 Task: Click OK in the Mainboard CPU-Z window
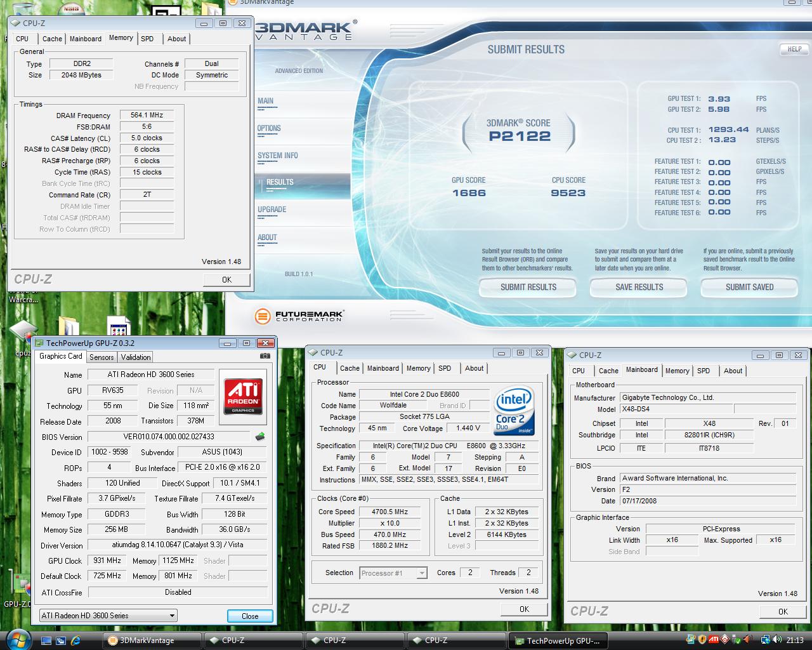tap(783, 612)
